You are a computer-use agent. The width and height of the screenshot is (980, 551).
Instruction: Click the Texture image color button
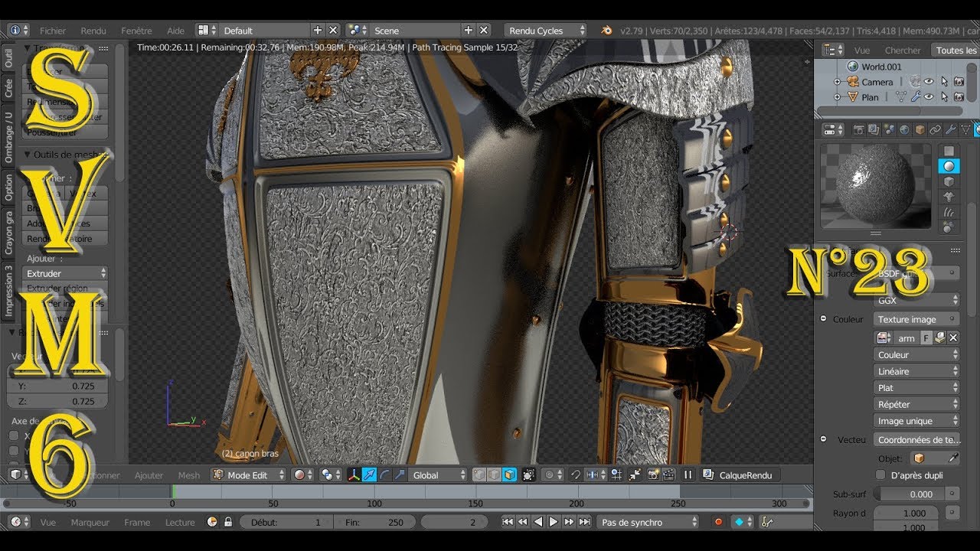coord(916,319)
